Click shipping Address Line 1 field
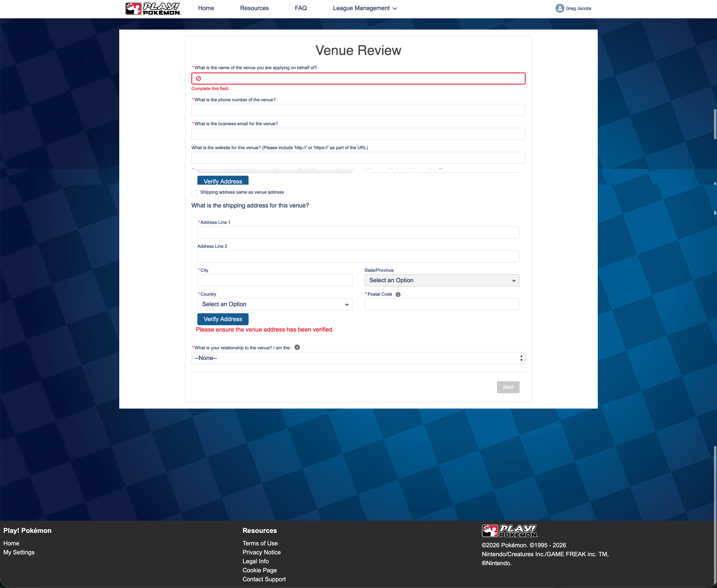This screenshot has width=717, height=588. click(358, 233)
